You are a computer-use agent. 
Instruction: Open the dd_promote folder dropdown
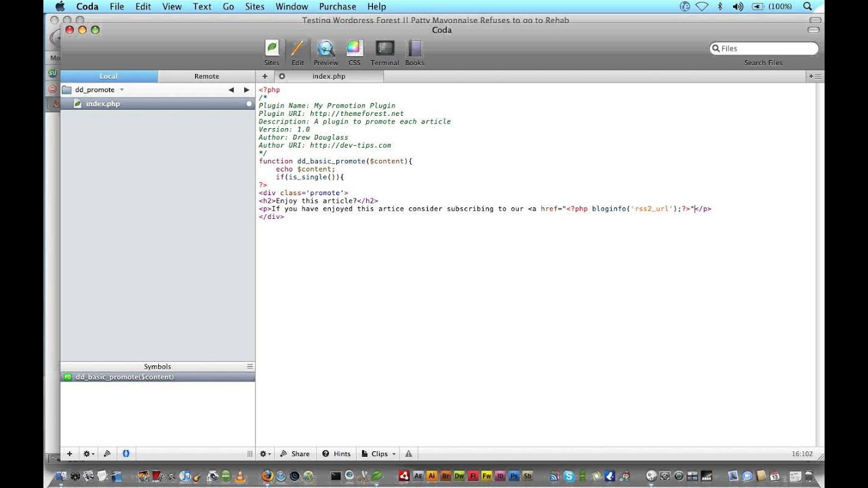click(x=121, y=89)
